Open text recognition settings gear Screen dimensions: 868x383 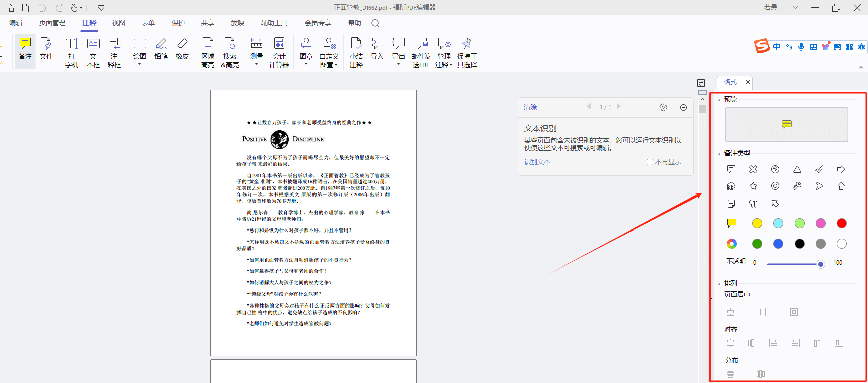tap(663, 107)
